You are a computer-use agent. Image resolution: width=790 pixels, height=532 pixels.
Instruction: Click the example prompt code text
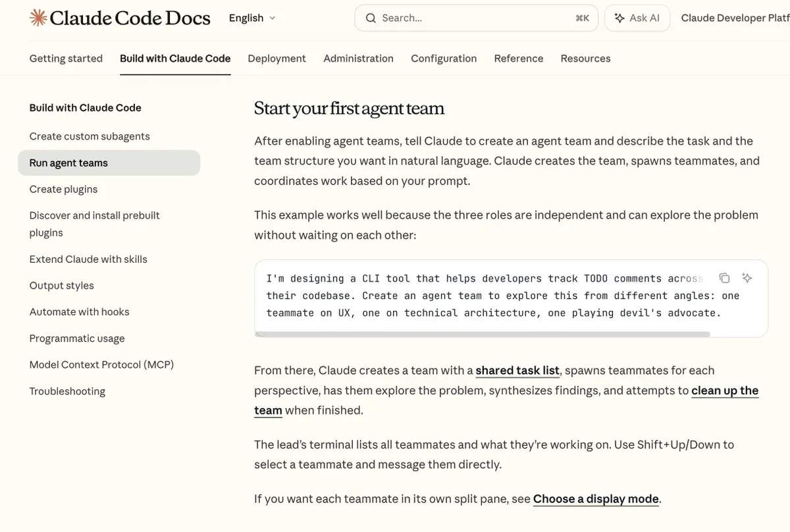coord(503,296)
